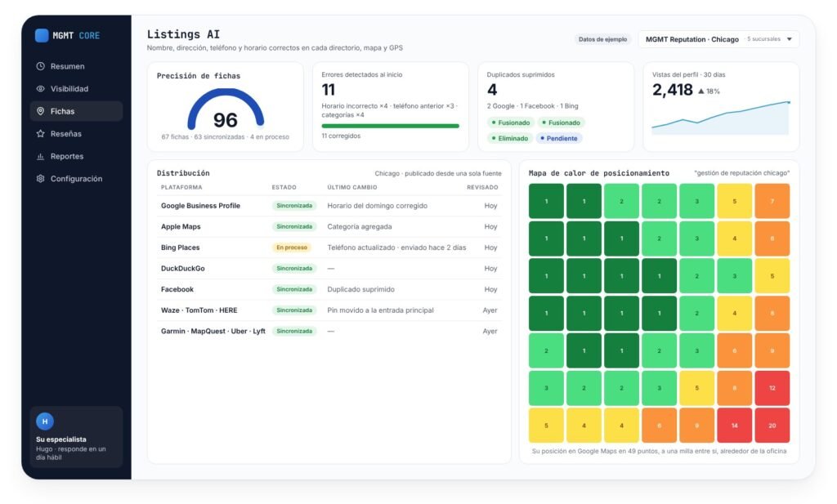Click the MGMT Core blue logo icon
Viewport: 837px width, 504px height.
click(42, 36)
